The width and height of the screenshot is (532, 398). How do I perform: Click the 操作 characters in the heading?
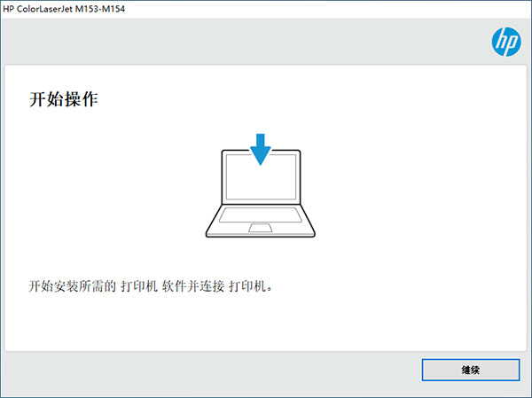coord(81,99)
